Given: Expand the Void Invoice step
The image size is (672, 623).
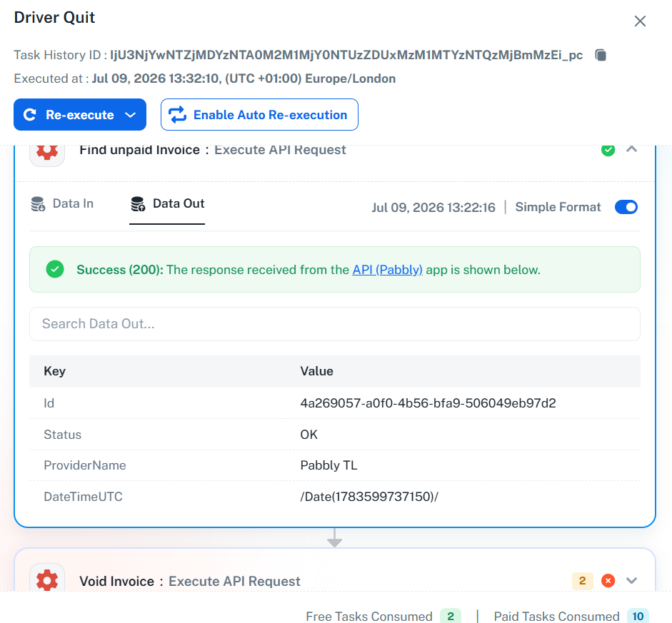Looking at the screenshot, I should 631,581.
